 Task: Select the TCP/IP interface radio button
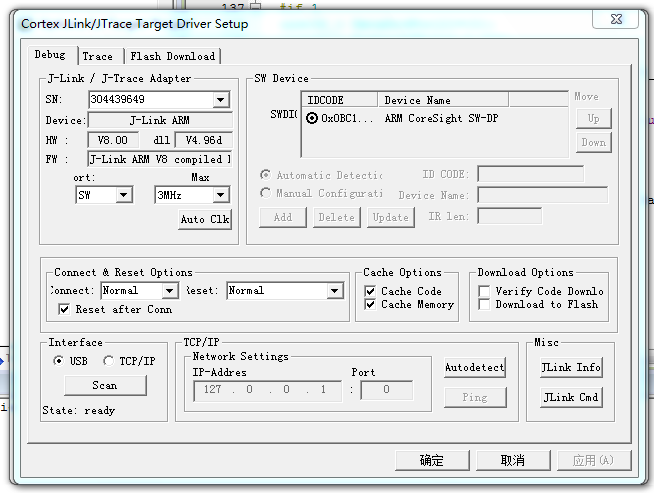(x=108, y=361)
